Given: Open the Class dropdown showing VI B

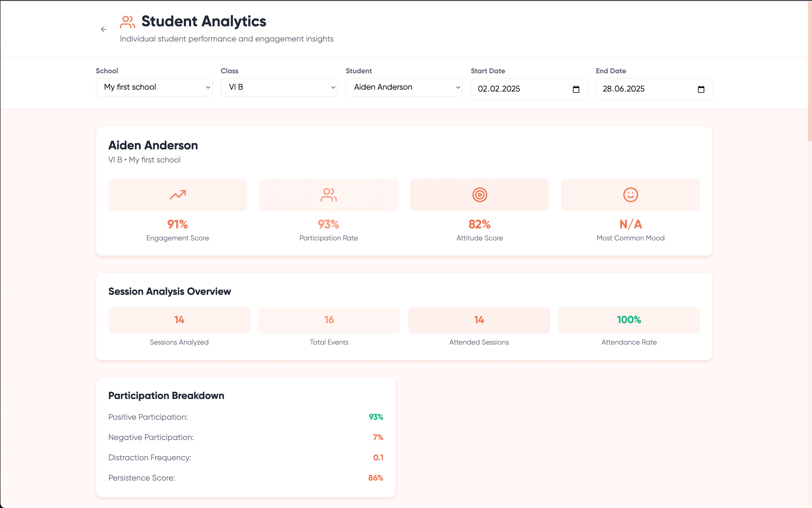Looking at the screenshot, I should (x=279, y=87).
